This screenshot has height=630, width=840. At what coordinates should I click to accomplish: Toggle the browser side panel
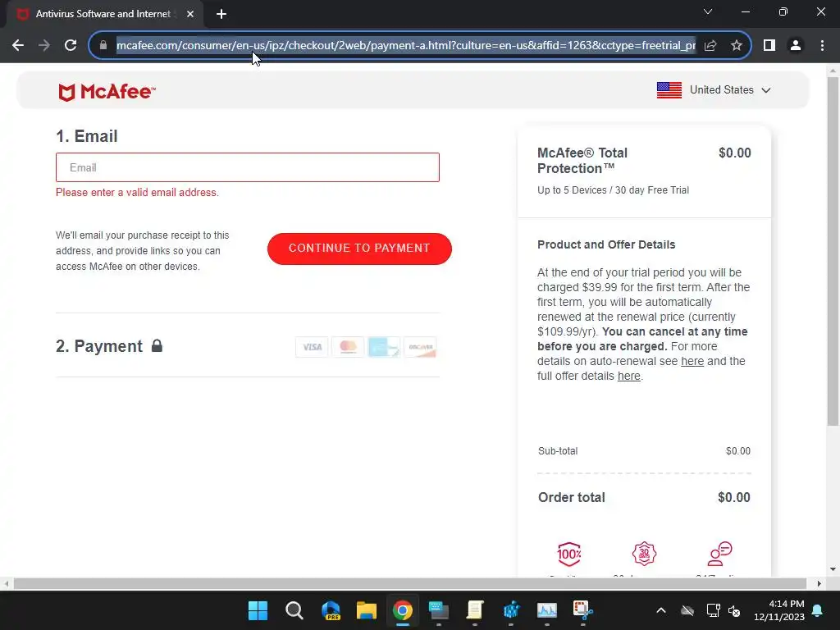(769, 46)
